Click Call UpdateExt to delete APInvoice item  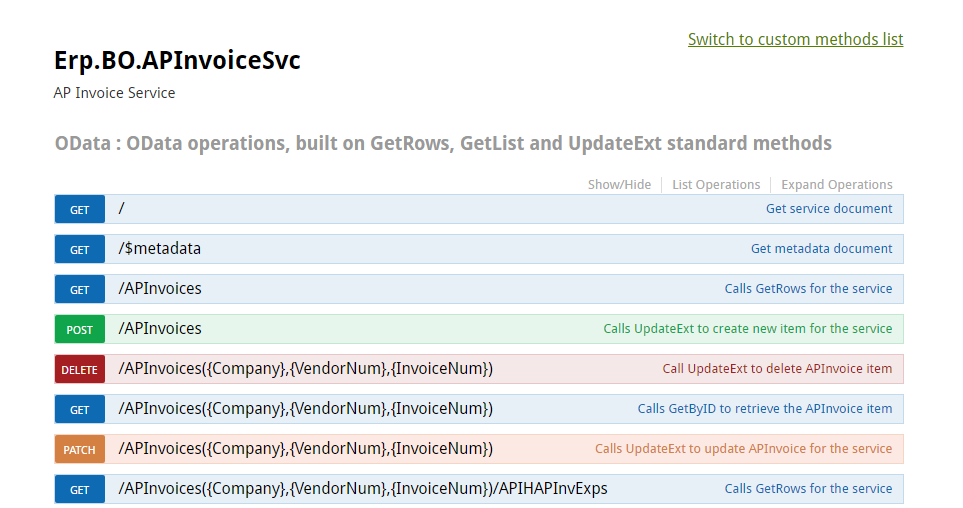tap(777, 369)
